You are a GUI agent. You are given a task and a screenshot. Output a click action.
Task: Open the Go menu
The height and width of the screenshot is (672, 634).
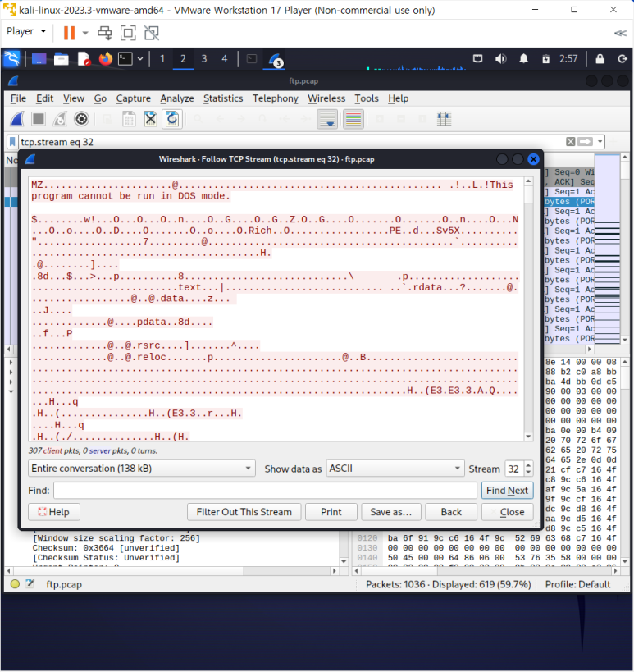(100, 98)
